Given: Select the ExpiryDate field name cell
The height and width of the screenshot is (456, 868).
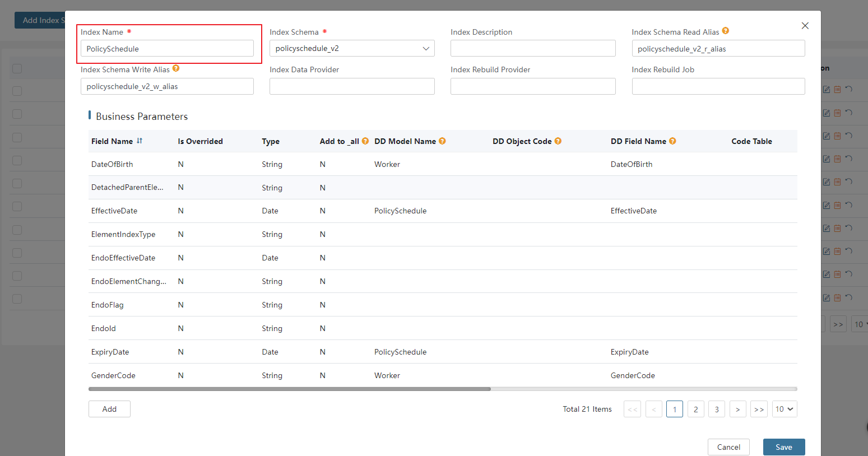Looking at the screenshot, I should pos(110,352).
